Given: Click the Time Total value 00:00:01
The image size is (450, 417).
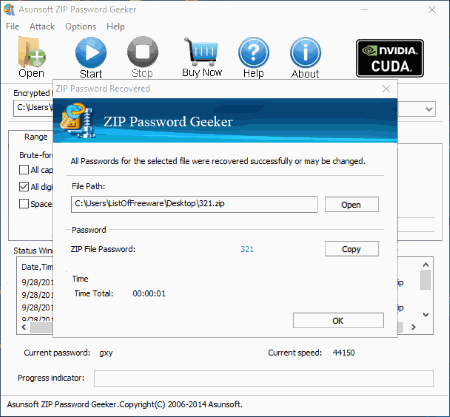Looking at the screenshot, I should coord(149,294).
